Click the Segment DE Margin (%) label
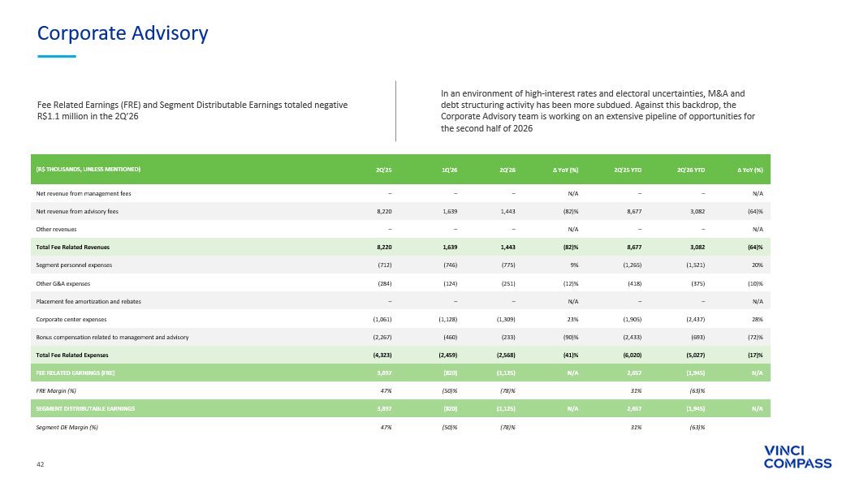Screen dimensions: 868x487 [x=67, y=427]
